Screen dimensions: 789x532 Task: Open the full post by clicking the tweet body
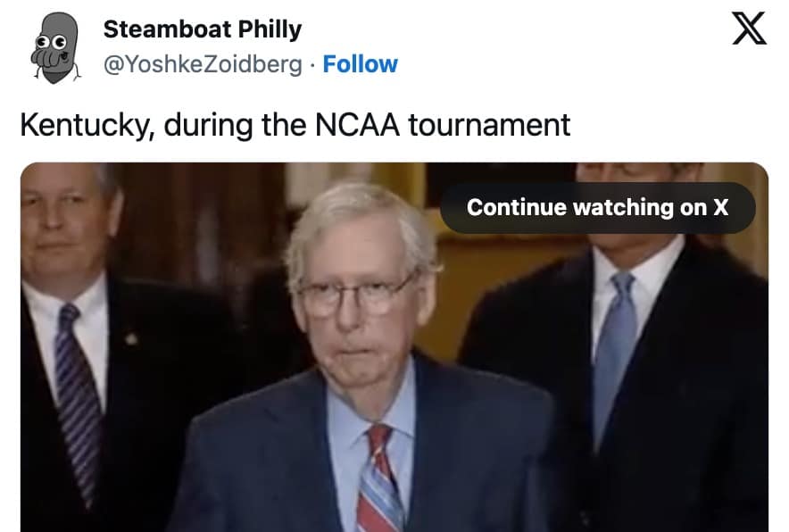(295, 125)
